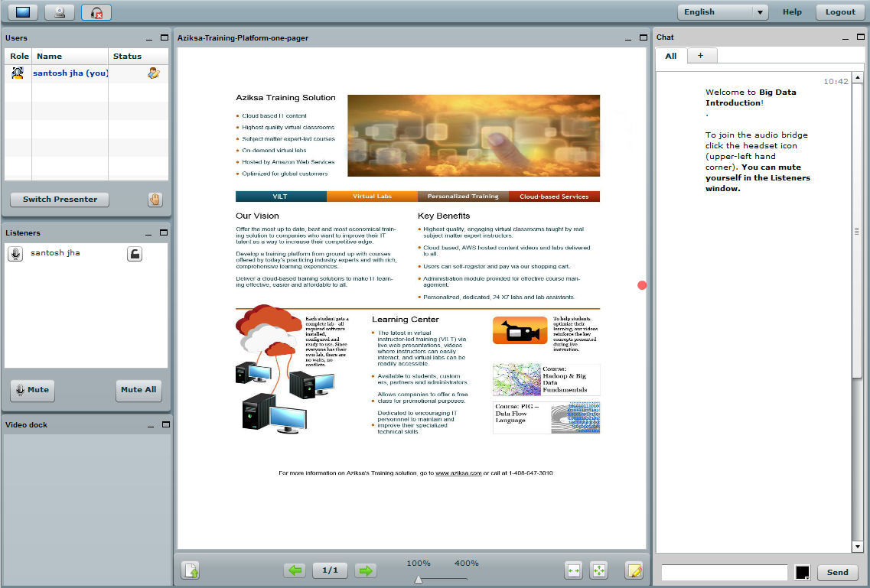Click the share webcam icon
870x588 pixels.
60,11
